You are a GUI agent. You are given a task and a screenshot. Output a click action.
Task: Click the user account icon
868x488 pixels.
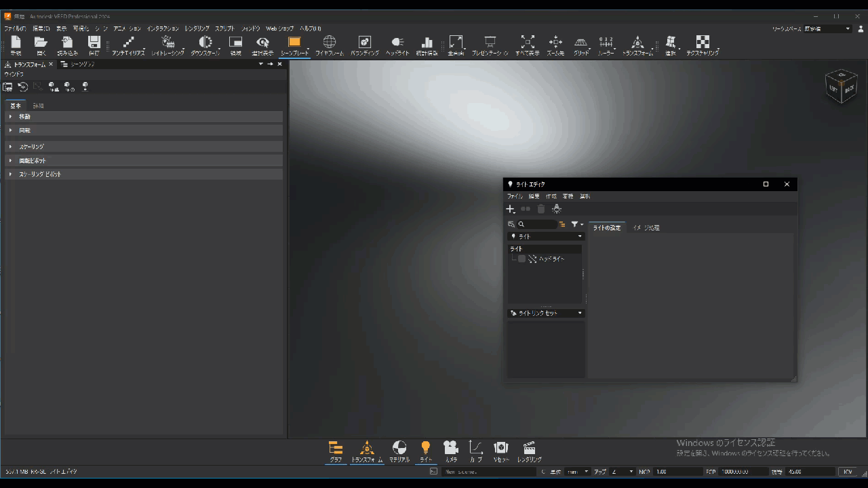pyautogui.click(x=861, y=29)
